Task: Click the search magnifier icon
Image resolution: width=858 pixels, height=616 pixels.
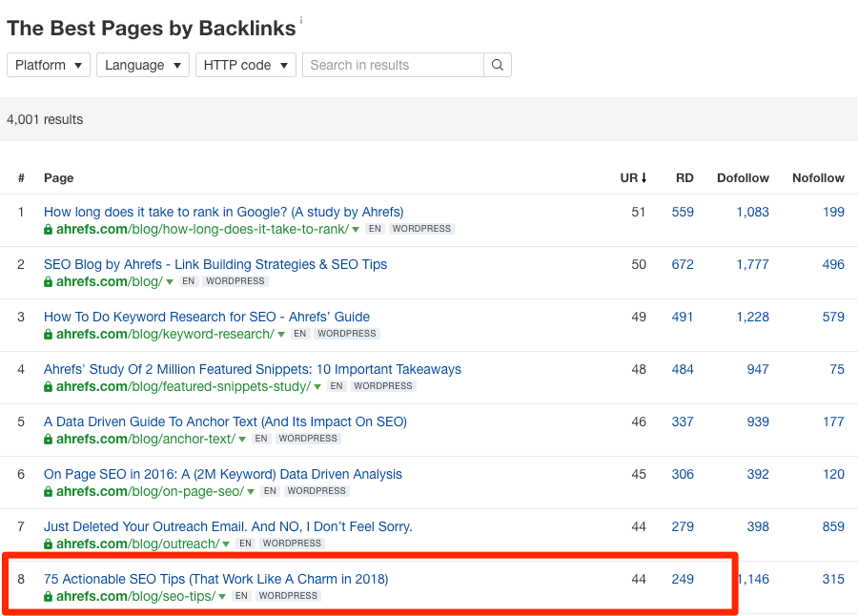Action: 497,65
